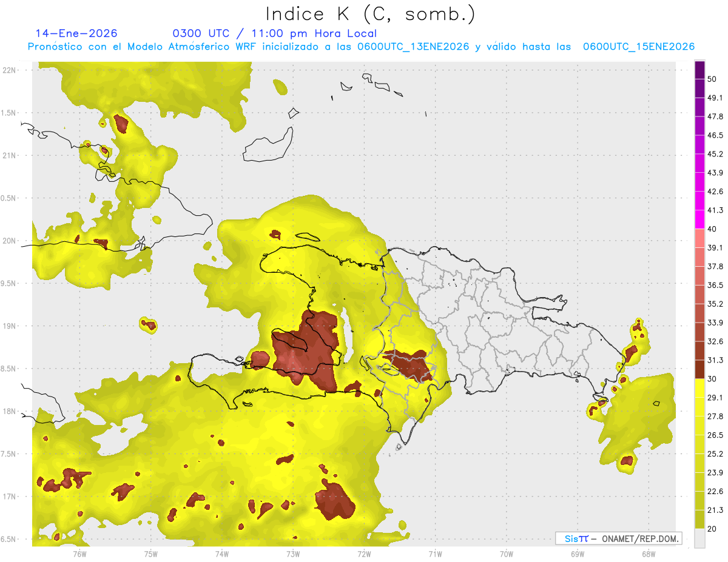Click the '71W' longitude axis label
The image size is (728, 562).
tap(435, 554)
